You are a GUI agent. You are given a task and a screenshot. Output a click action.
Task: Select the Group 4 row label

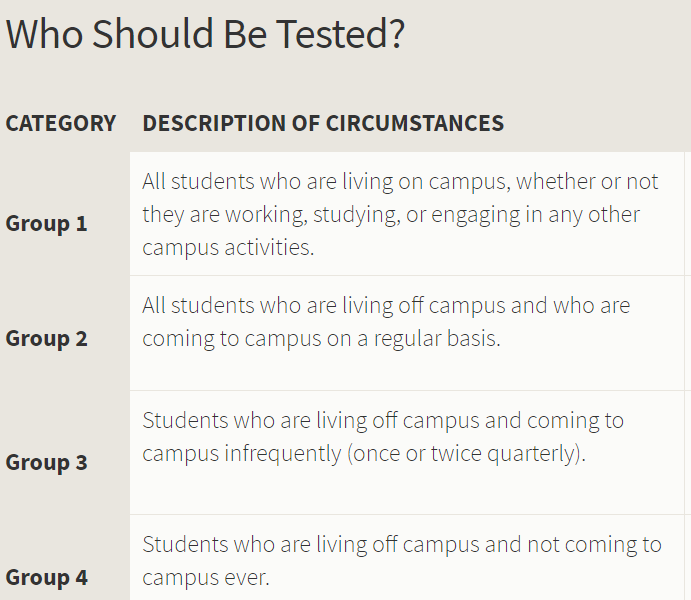coord(46,577)
